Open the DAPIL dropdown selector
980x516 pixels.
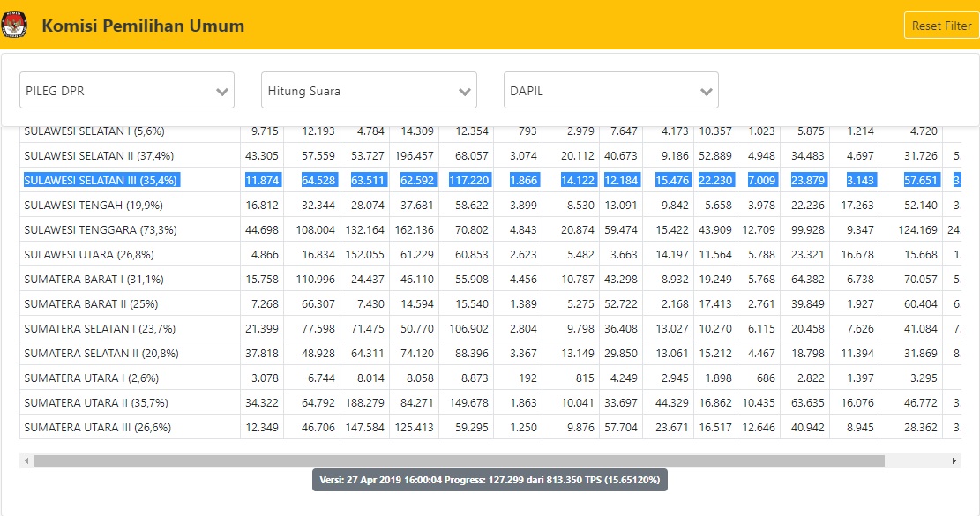(x=610, y=90)
